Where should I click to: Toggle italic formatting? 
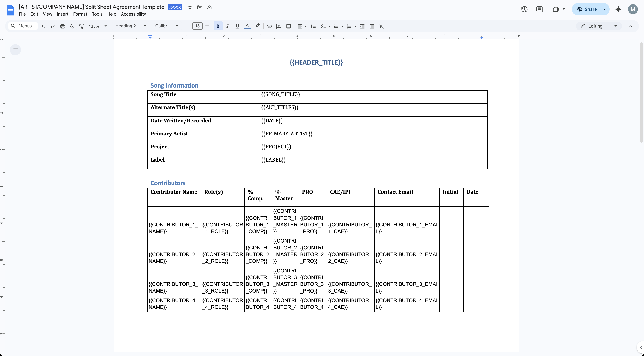pyautogui.click(x=228, y=26)
